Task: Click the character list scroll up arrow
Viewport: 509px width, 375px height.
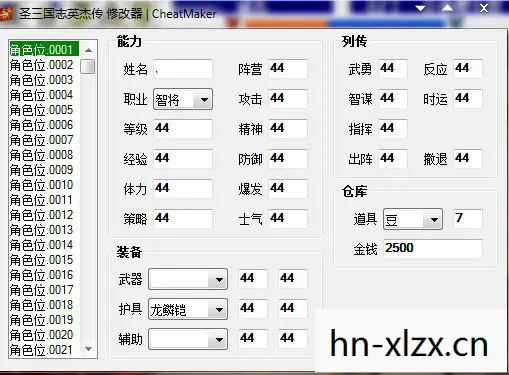Action: (88, 50)
